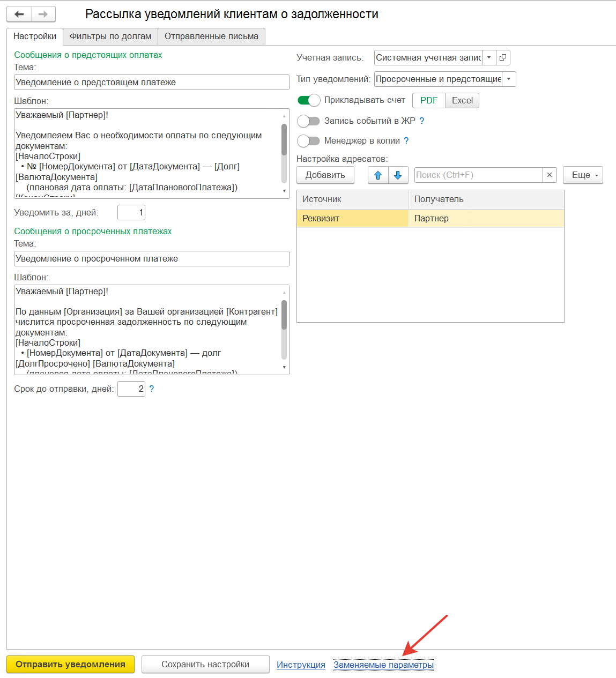616x678 pixels.
Task: Switch to Отправленные письма tab
Action: (x=211, y=36)
